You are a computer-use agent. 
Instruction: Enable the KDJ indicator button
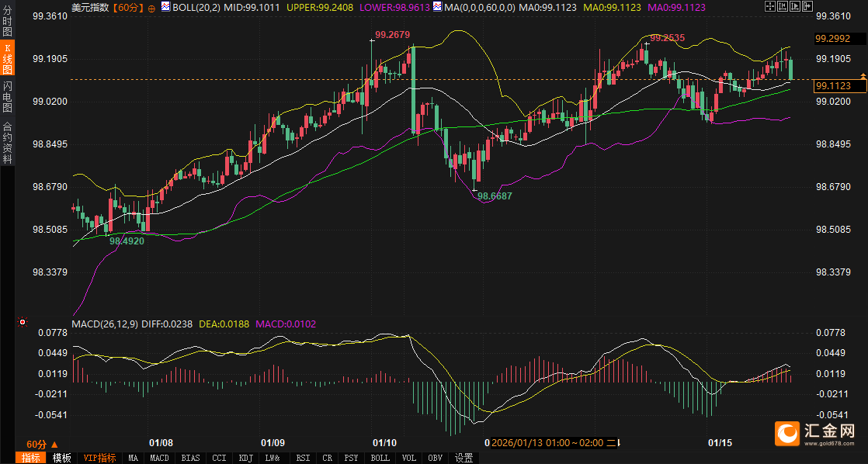[245, 458]
